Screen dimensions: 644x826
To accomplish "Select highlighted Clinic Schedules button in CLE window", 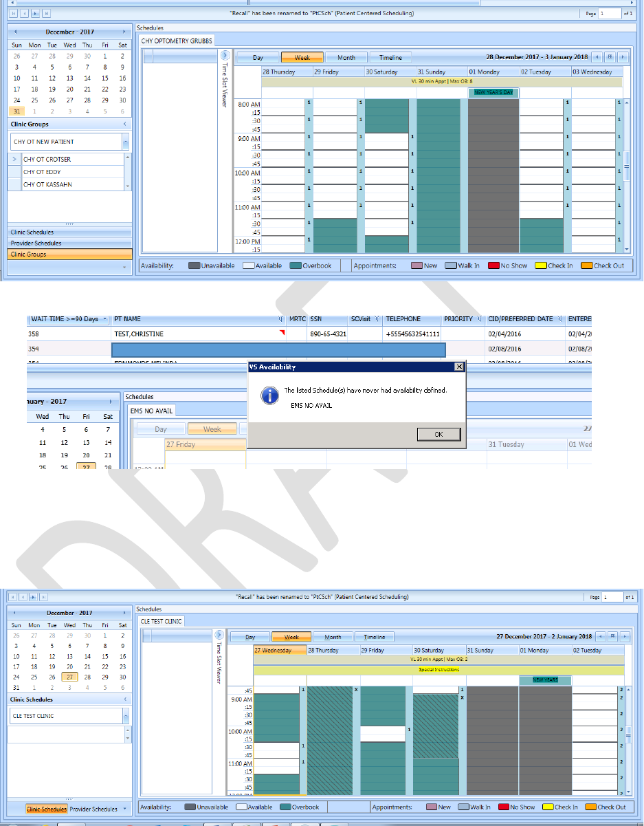I will click(x=47, y=809).
